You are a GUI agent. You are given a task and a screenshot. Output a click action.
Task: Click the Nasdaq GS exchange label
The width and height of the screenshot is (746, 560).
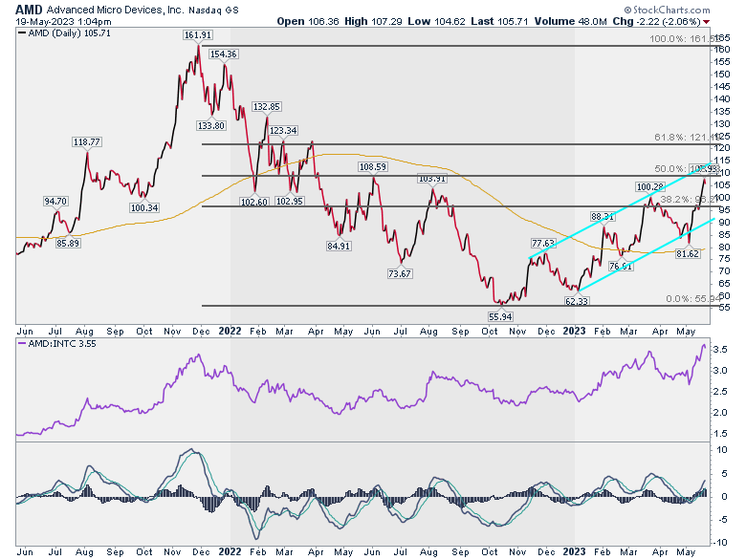(x=213, y=10)
